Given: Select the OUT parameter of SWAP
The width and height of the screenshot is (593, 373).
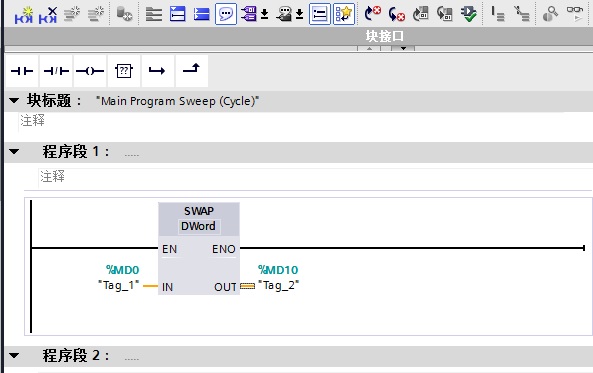Looking at the screenshot, I should point(225,287).
